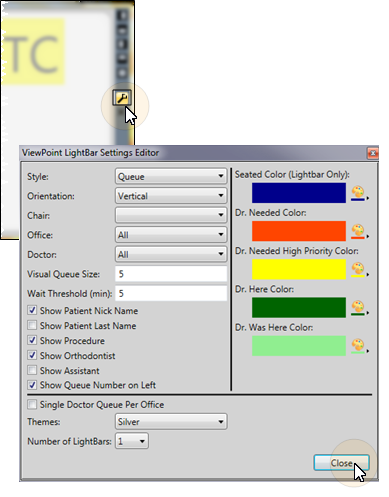The width and height of the screenshot is (389, 497).
Task: Click the 'Number of LightBars:' label
Action: (69, 441)
